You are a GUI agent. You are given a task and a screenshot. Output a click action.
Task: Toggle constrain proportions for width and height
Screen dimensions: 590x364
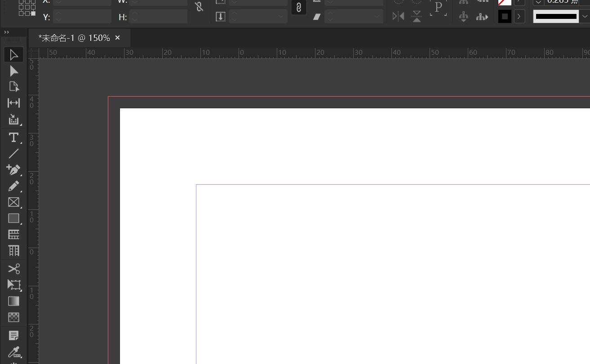(199, 7)
